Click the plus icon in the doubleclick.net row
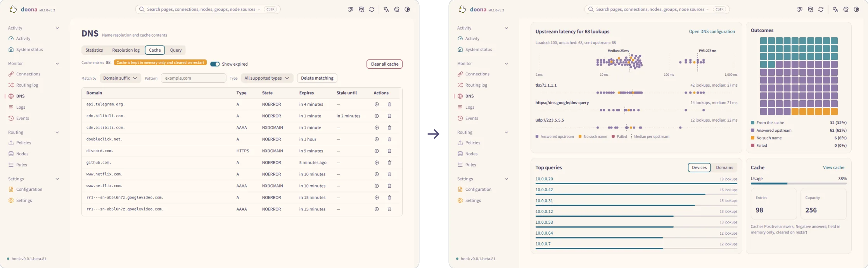 377,139
